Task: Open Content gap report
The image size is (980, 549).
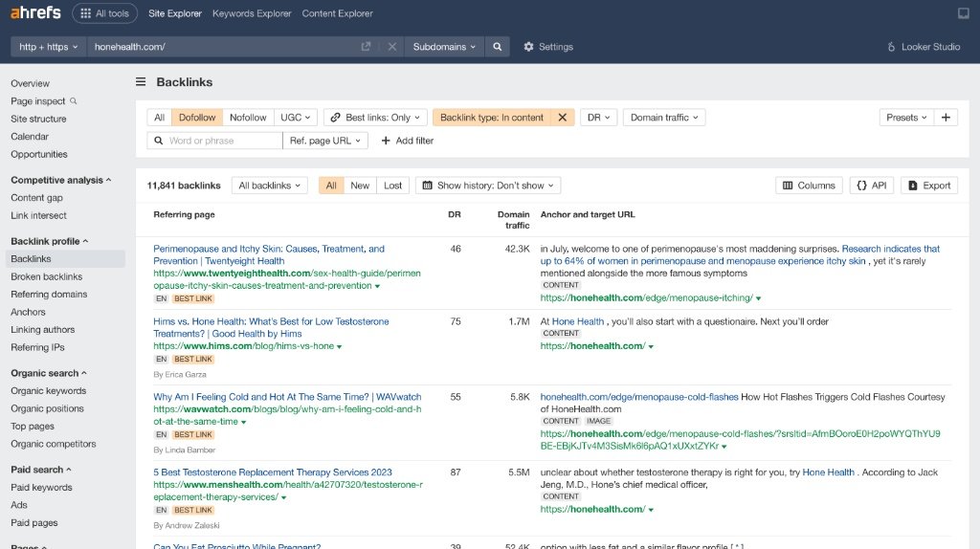Action: click(36, 197)
